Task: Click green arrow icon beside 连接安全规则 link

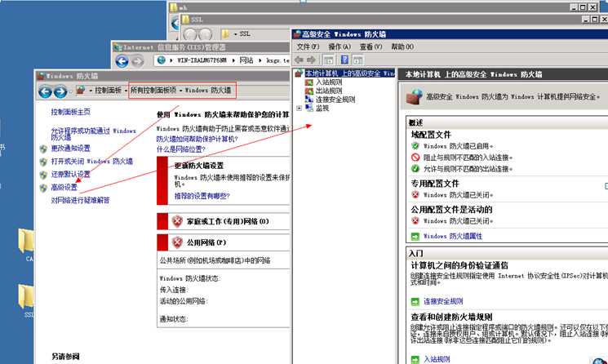Action: coord(415,301)
